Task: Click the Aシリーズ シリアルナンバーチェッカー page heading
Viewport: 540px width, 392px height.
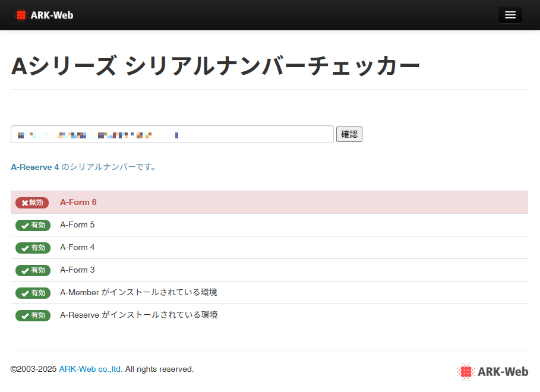Action: 215,66
